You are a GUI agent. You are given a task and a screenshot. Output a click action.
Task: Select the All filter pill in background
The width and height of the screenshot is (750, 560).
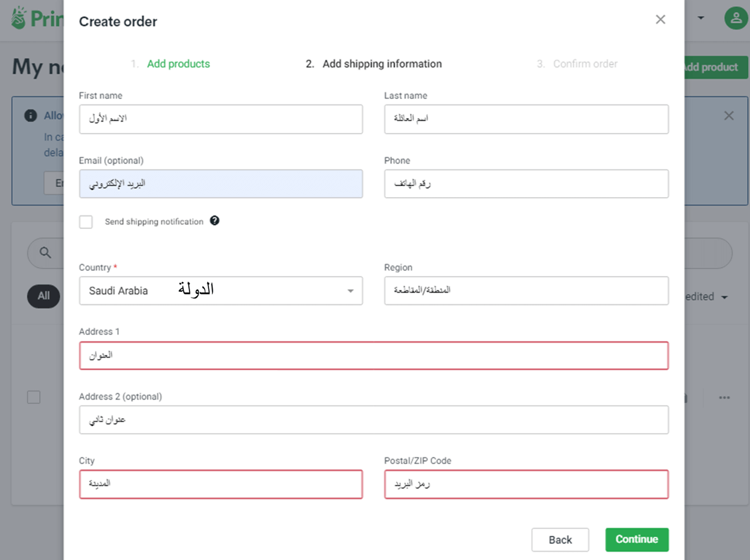pos(44,296)
